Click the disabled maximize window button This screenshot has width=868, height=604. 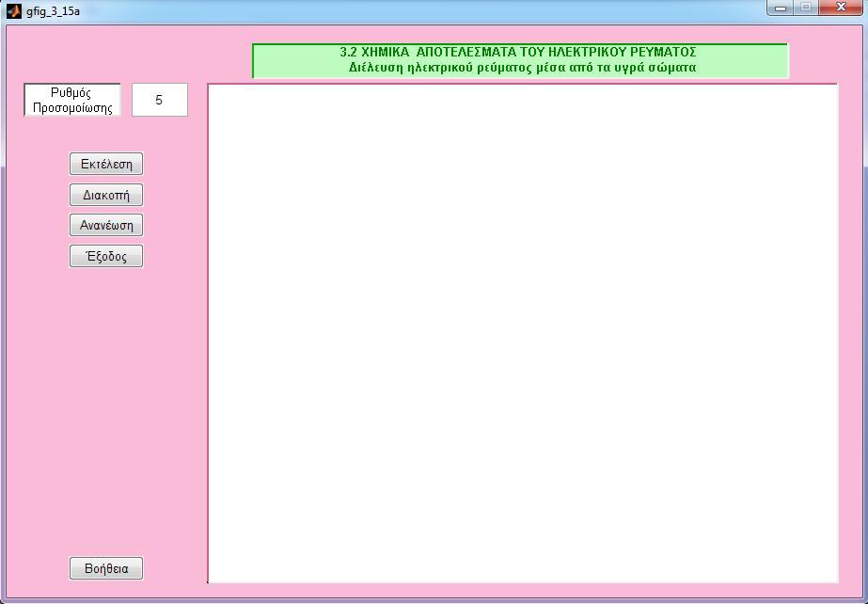click(x=806, y=8)
